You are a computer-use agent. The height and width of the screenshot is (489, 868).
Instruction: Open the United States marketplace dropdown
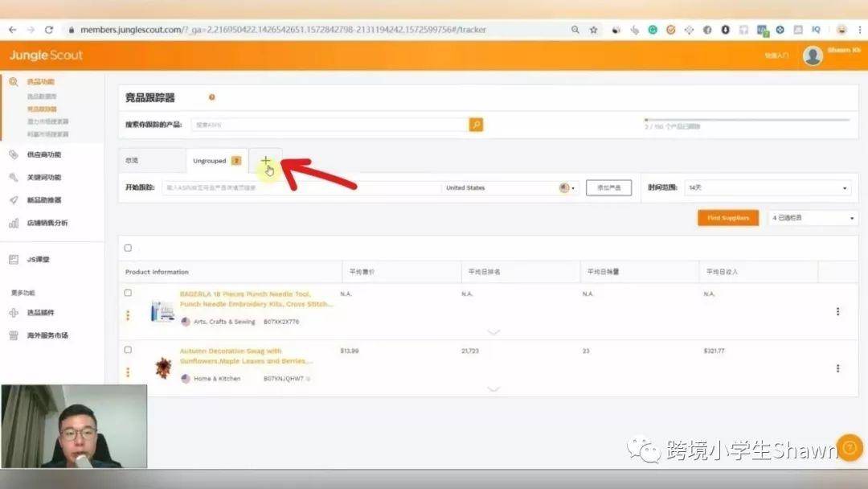[x=510, y=187]
